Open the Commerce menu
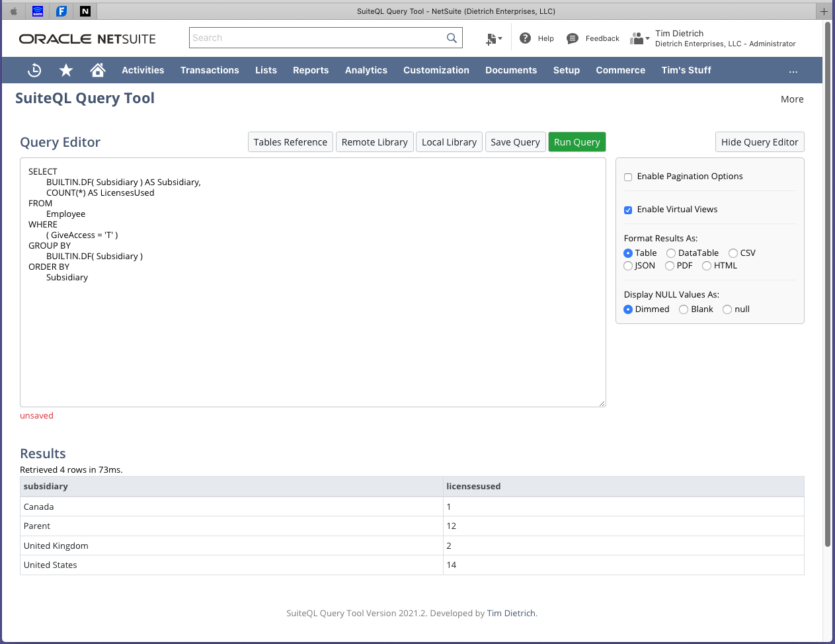 click(x=621, y=70)
